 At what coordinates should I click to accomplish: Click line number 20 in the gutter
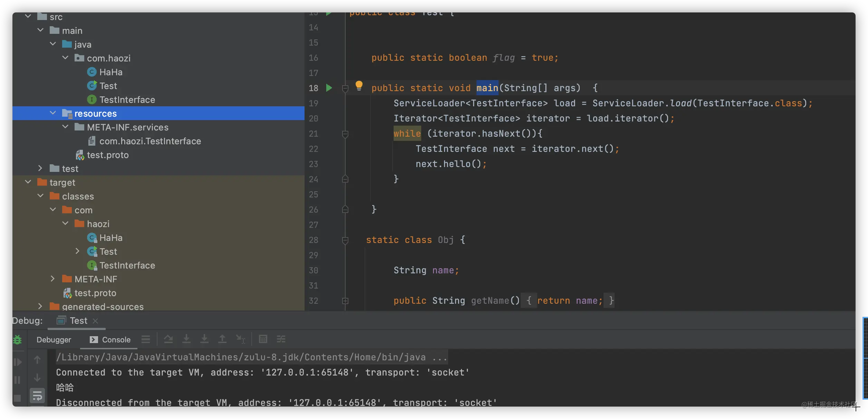(313, 118)
